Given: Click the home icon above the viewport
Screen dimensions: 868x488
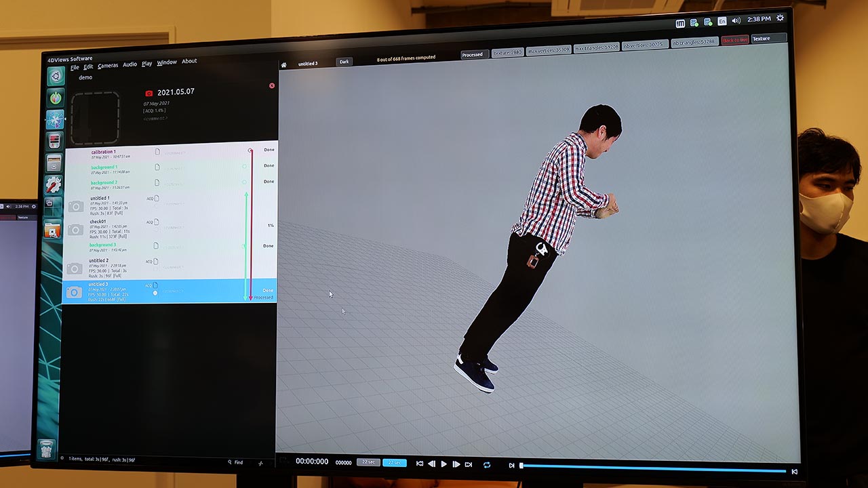Looking at the screenshot, I should click(x=283, y=65).
